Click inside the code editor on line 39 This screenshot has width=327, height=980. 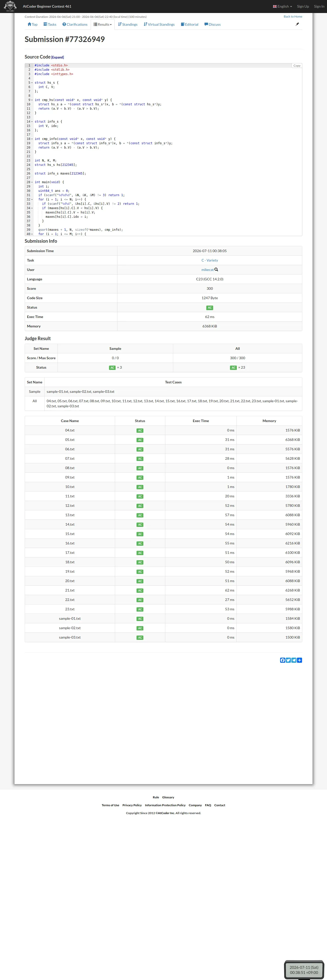click(x=168, y=230)
